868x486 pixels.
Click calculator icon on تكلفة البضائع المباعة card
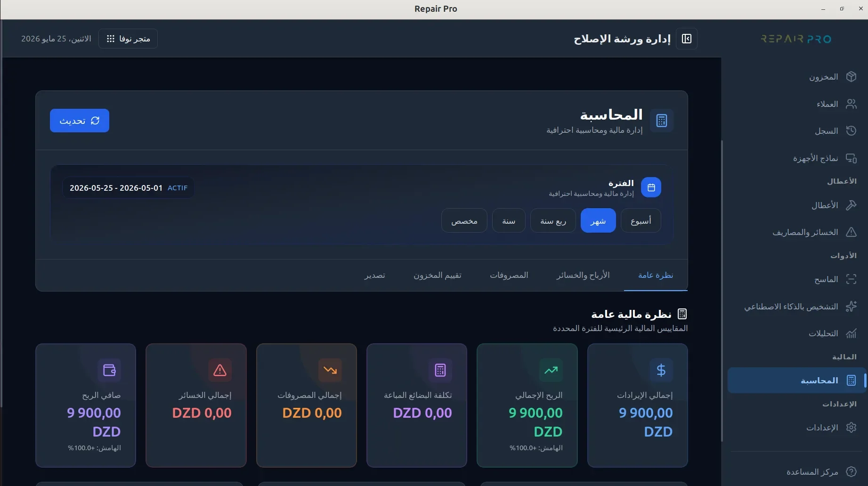440,370
